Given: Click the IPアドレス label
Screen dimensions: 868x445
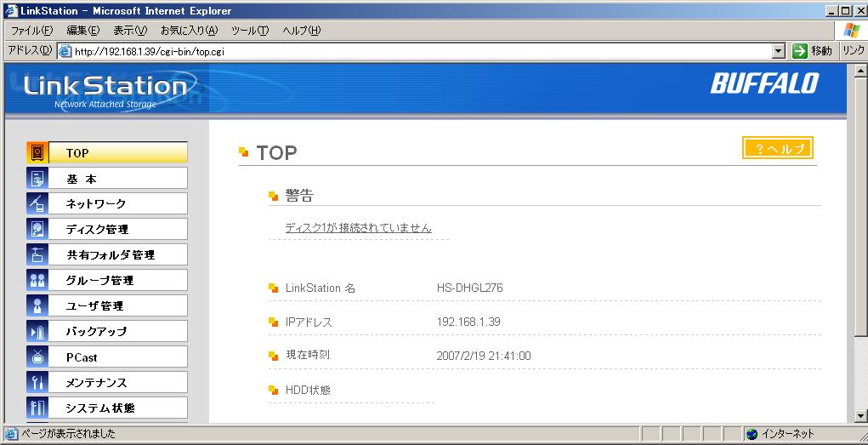Looking at the screenshot, I should [x=309, y=322].
